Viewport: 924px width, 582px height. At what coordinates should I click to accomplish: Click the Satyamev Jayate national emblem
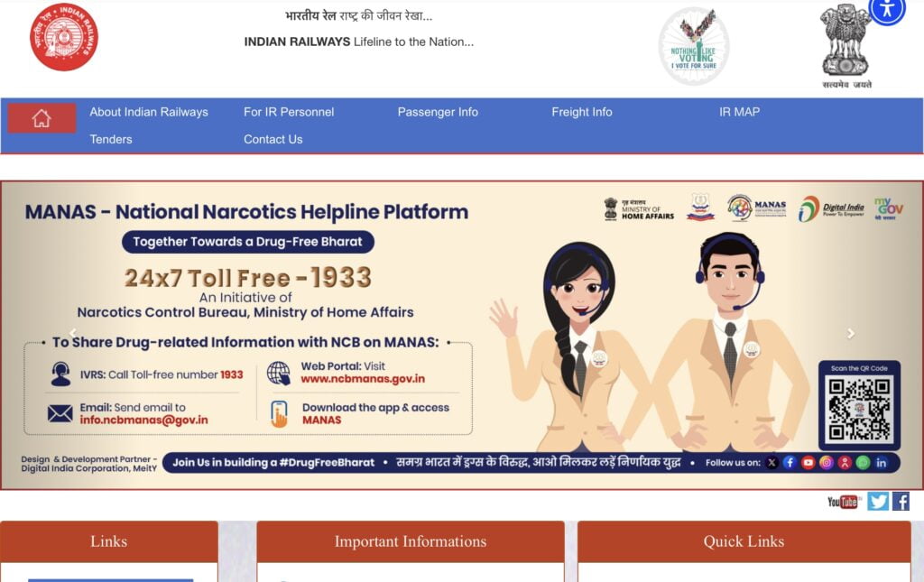tap(846, 47)
